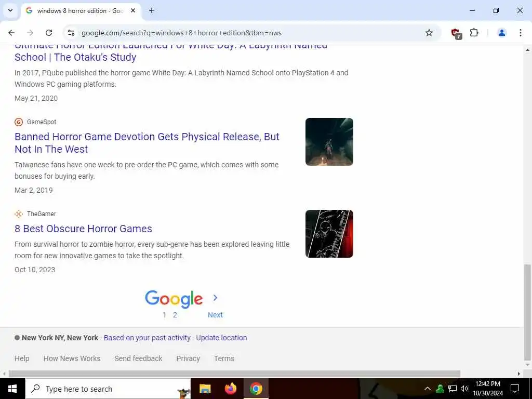Screen dimensions: 532x399
Task: Open the red shield extension icon
Action: [456, 33]
